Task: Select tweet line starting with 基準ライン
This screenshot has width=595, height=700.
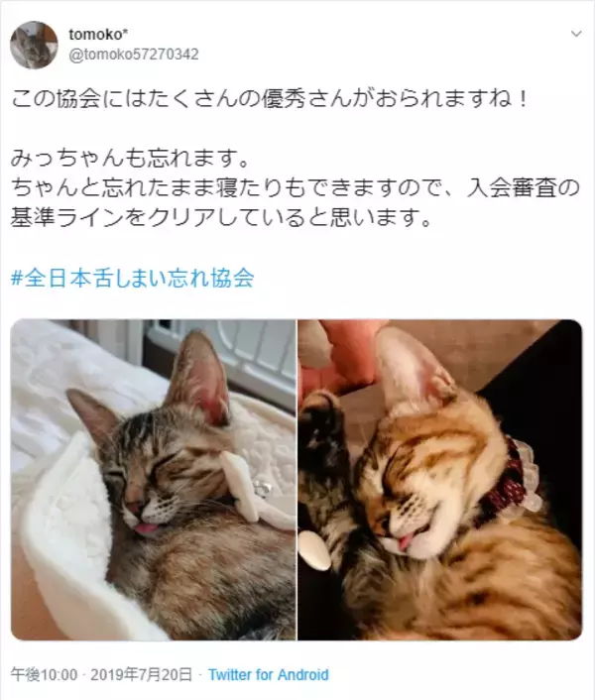Action: [221, 218]
